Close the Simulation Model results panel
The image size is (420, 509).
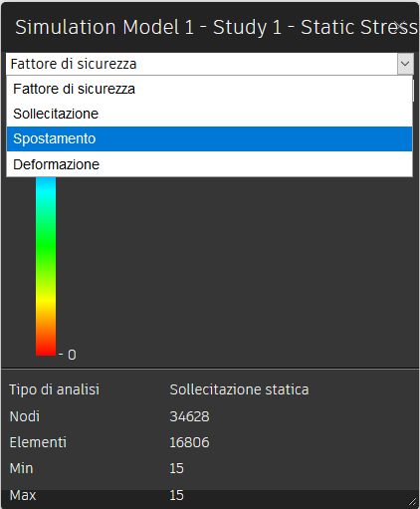point(401,27)
